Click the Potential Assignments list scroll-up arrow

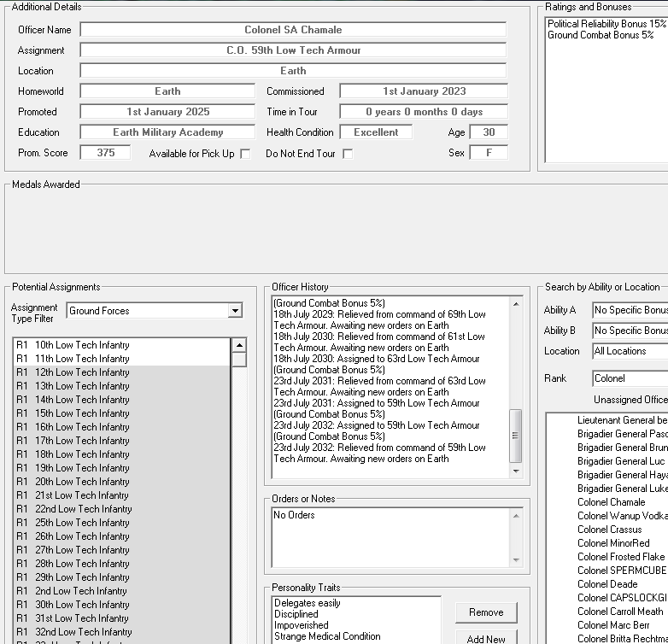click(x=239, y=345)
